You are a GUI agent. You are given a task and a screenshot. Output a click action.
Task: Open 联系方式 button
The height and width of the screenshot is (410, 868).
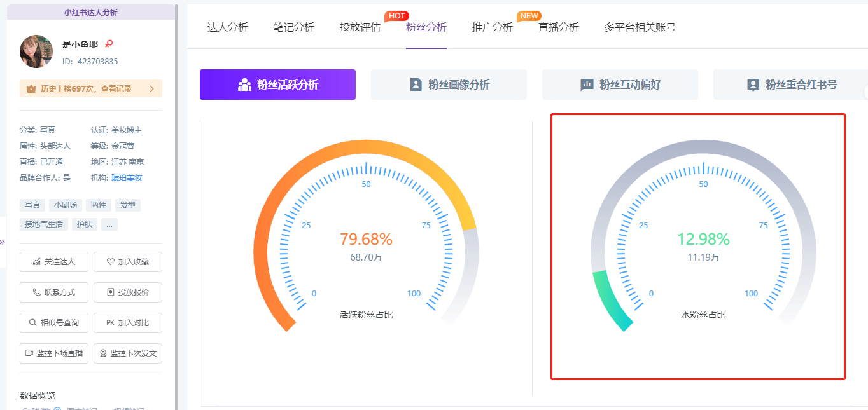54,292
